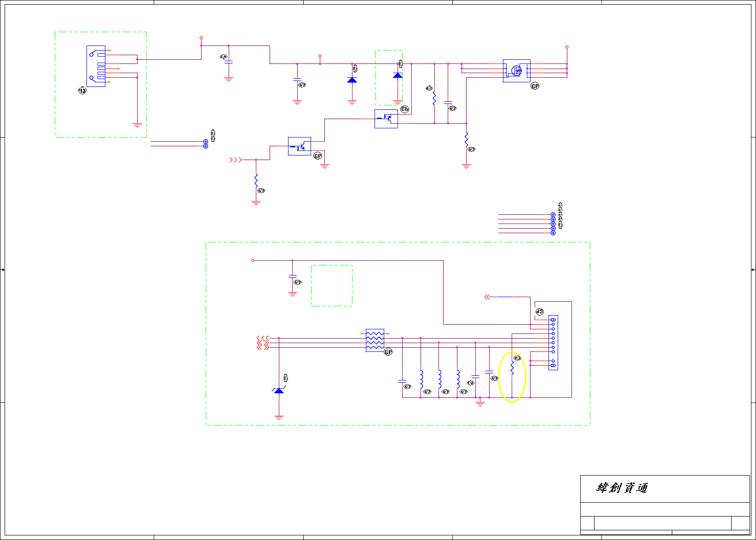Select the resistor below the red input arrows
This screenshot has width=756, height=540.
[x=256, y=181]
